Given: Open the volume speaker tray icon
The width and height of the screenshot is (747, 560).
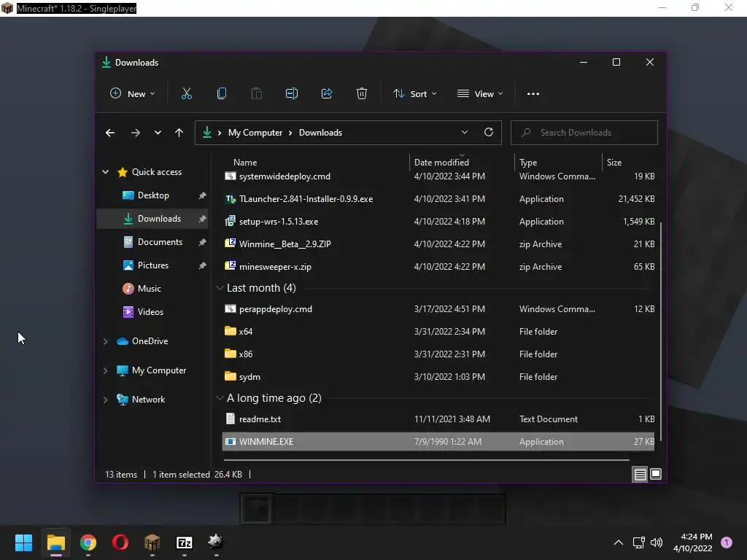Looking at the screenshot, I should (657, 542).
